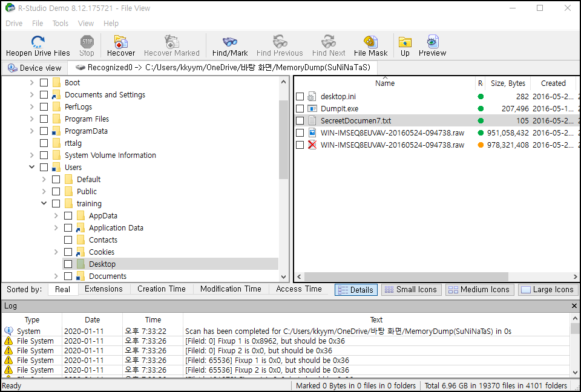Image resolution: width=581 pixels, height=392 pixels.
Task: Switch to Small Icons view
Action: (412, 290)
